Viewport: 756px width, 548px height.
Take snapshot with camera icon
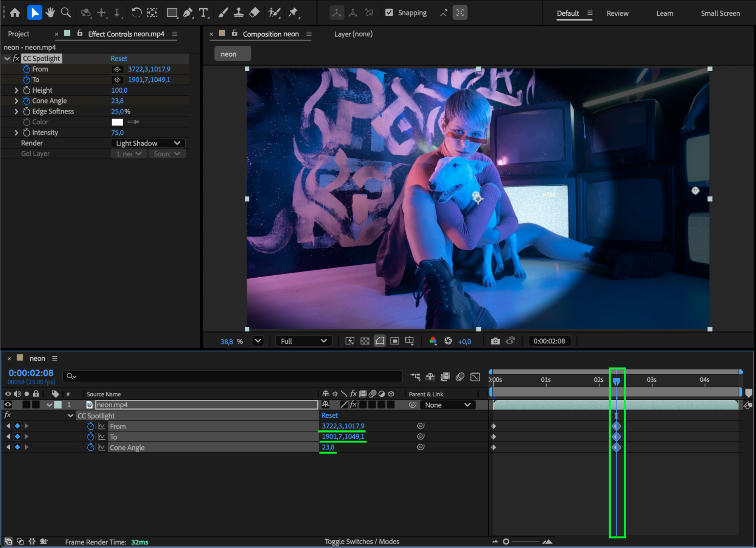(495, 341)
